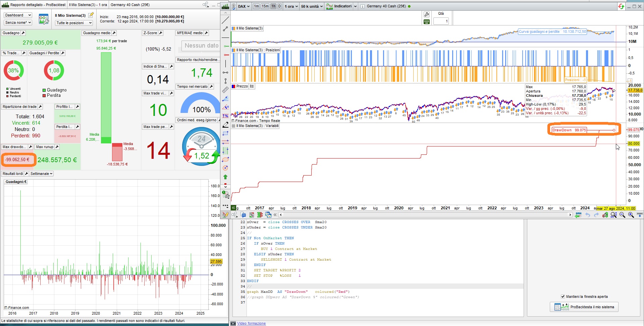Viewport: 644px width, 326px height.
Task: Click the green keyboard icon
Action: (427, 22)
